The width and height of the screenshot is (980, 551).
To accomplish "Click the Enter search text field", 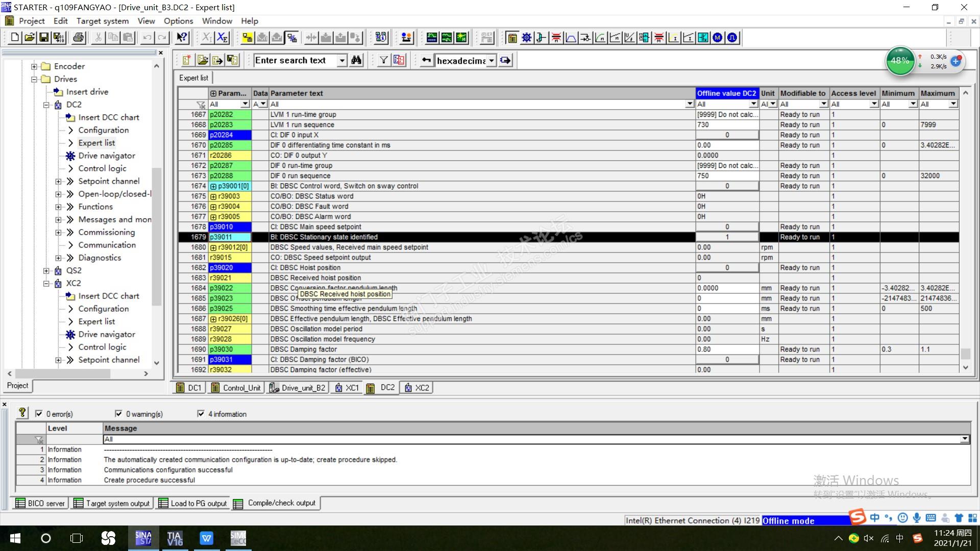I will pos(296,60).
